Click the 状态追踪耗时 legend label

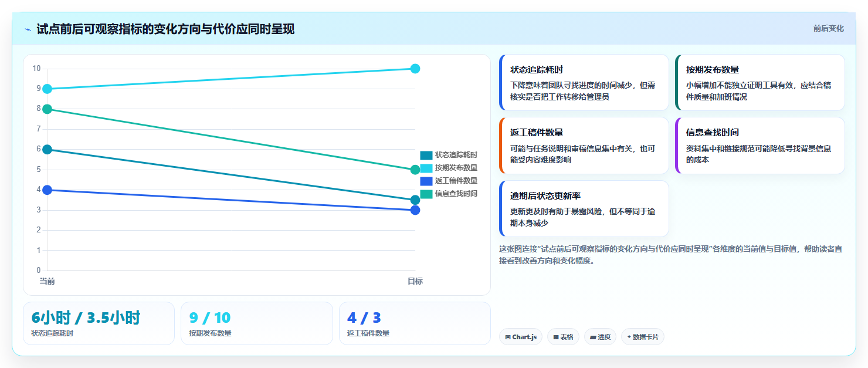[456, 155]
